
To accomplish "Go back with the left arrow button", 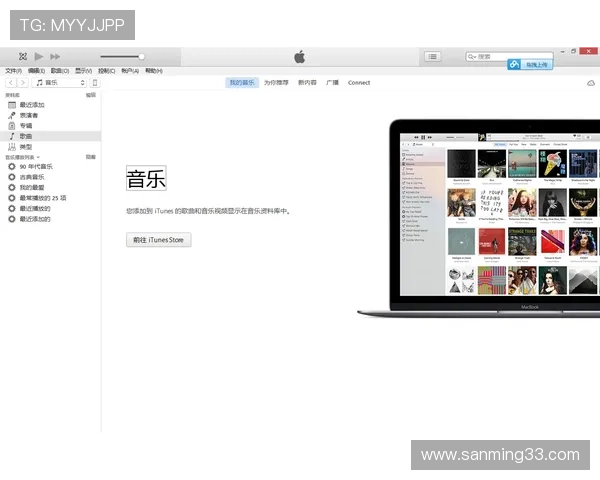I will [11, 83].
